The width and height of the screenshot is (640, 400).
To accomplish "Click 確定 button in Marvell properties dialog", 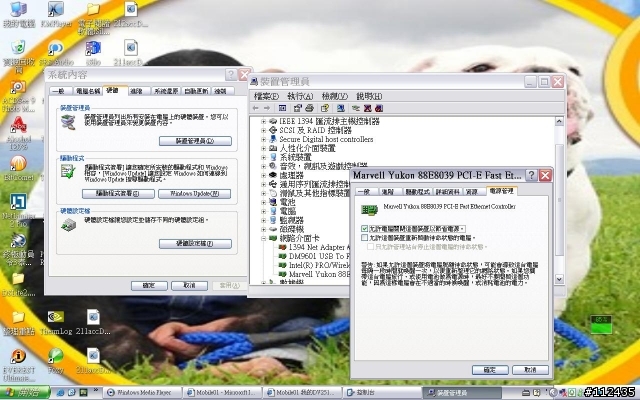I will pos(490,370).
